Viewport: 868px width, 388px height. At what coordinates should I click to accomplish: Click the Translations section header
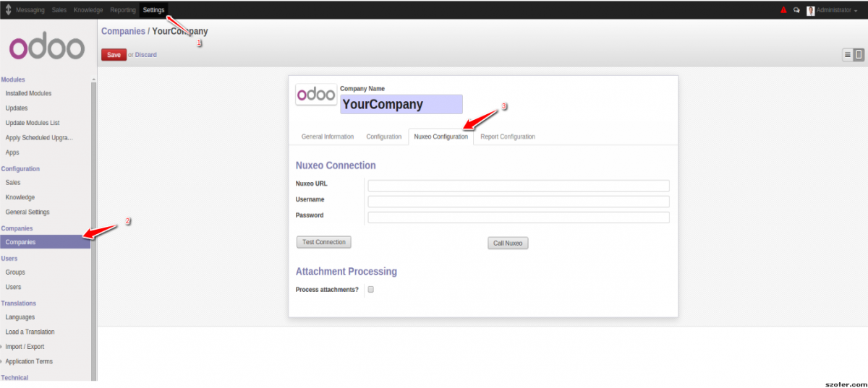click(x=18, y=303)
